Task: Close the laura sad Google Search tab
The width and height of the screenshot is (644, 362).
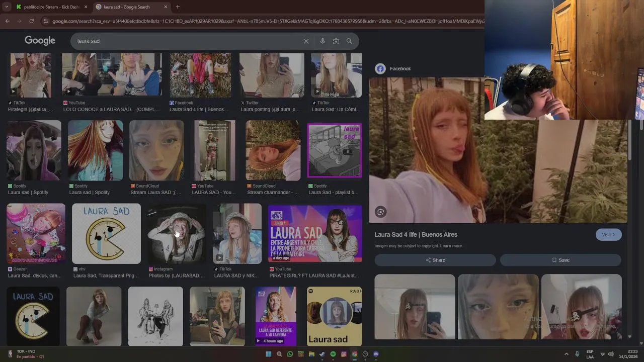Action: click(166, 7)
